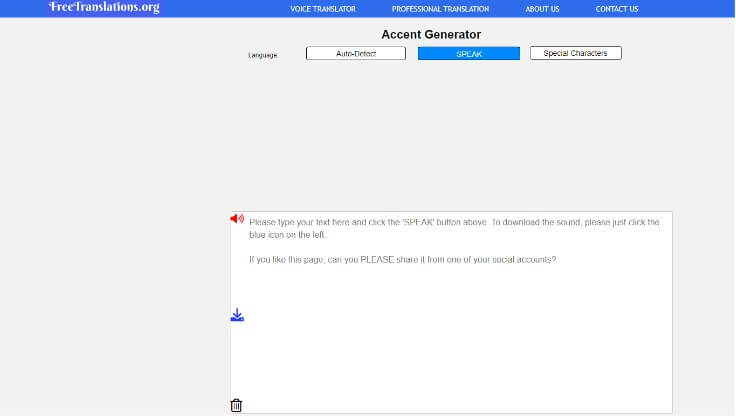Open the Voice Translator menu item
This screenshot has height=416, width=736.
click(x=323, y=9)
